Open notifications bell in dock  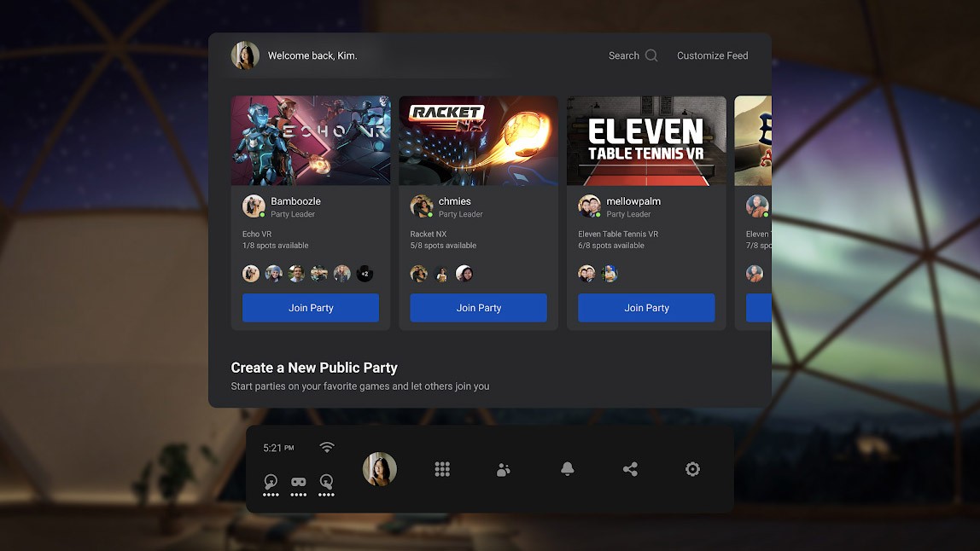click(567, 469)
